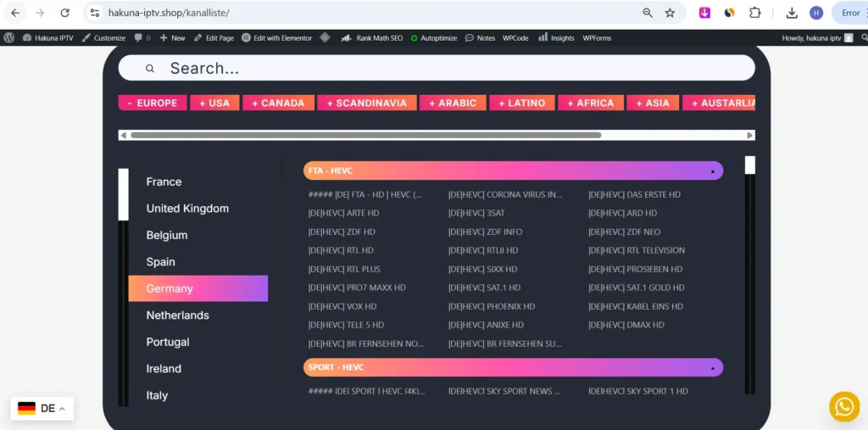Open the Chrome profile avatar H
This screenshot has height=430, width=868.
tap(816, 13)
